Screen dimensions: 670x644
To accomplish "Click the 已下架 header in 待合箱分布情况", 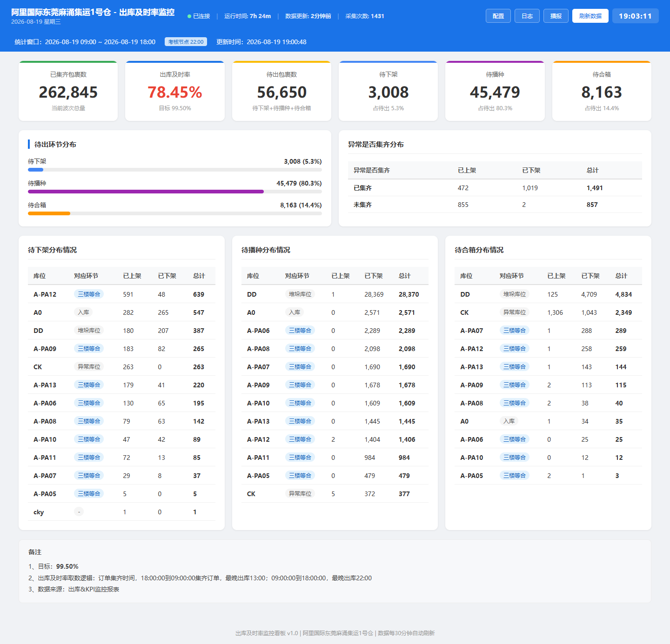I will [x=590, y=276].
